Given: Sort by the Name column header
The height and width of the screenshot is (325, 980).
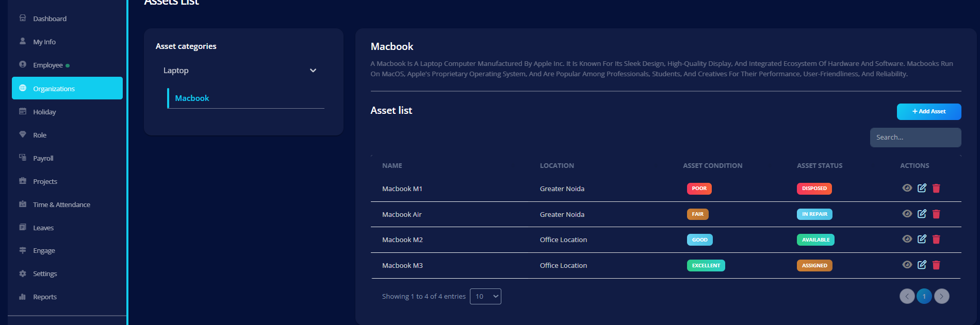Looking at the screenshot, I should (x=392, y=166).
